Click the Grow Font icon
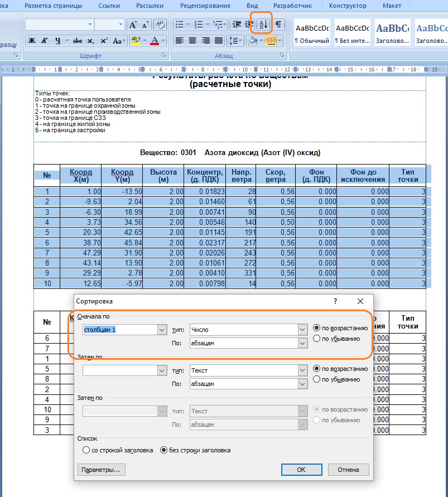The image size is (448, 497). coord(132,25)
